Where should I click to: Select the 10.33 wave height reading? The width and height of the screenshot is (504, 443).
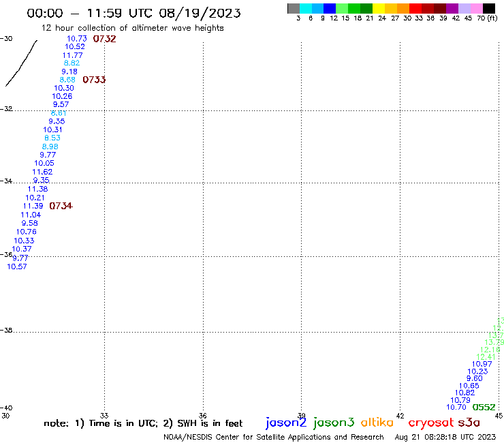24,241
